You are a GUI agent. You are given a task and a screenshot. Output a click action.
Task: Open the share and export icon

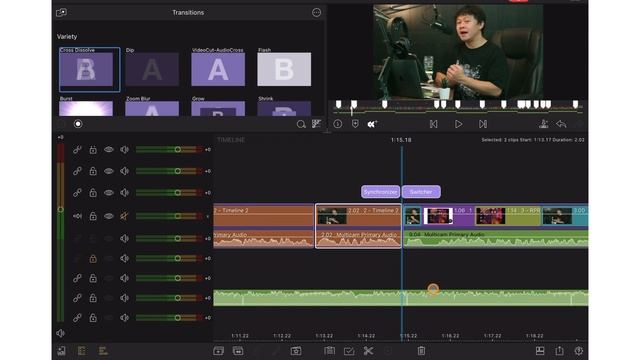click(559, 351)
